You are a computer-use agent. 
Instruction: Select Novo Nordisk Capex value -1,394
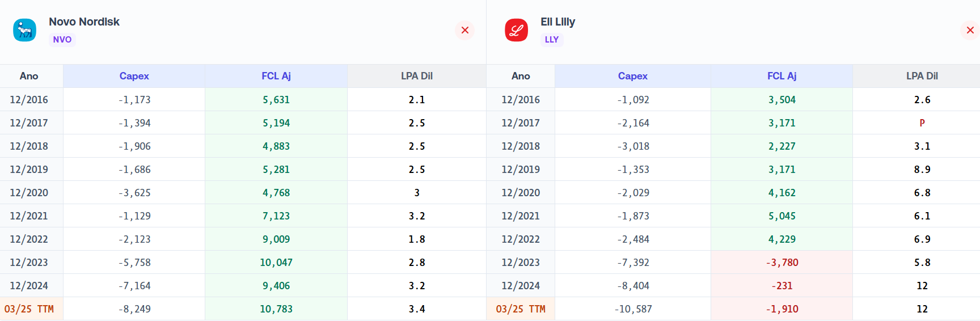click(134, 123)
